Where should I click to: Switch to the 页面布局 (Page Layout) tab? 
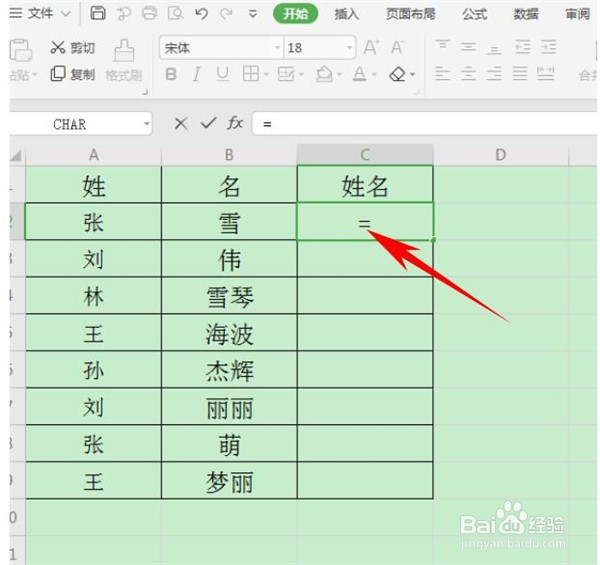410,14
